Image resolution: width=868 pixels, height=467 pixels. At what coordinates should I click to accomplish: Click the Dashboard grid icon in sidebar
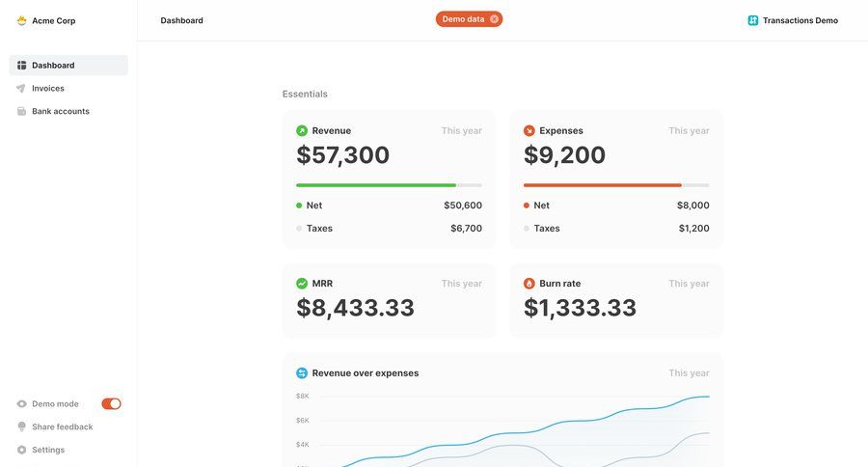click(x=21, y=66)
